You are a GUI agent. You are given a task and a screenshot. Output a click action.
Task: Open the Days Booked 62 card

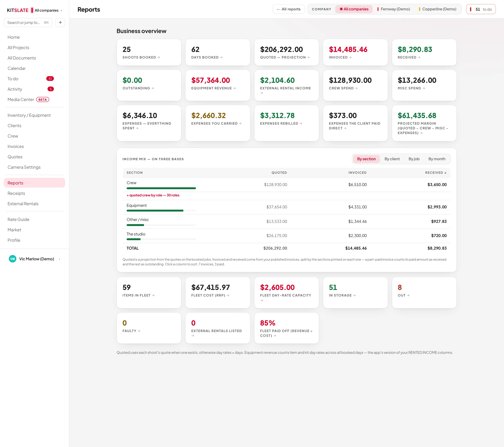click(218, 52)
